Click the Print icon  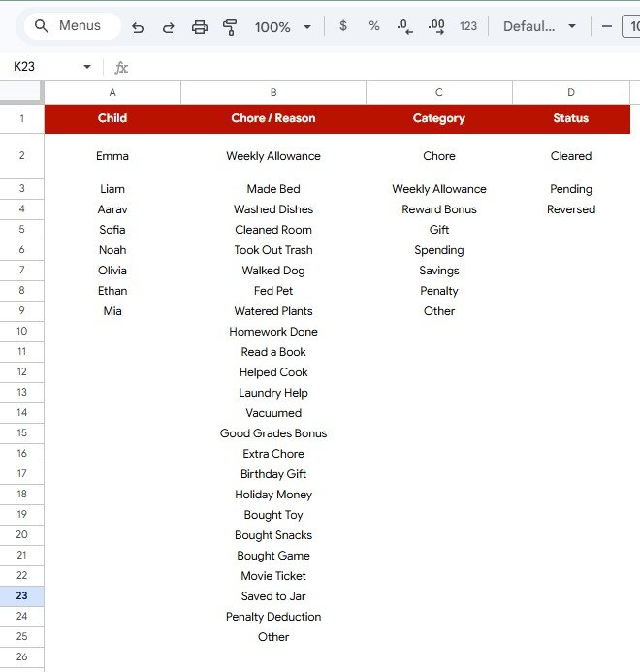200,27
